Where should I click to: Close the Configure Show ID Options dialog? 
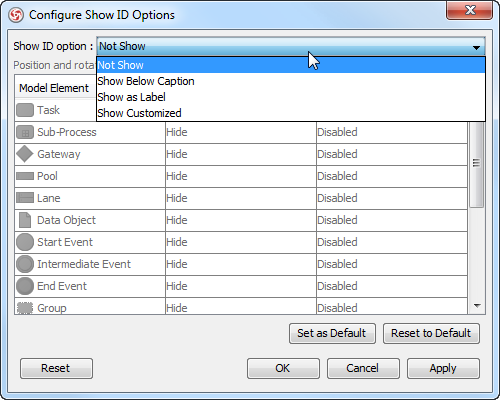470,10
